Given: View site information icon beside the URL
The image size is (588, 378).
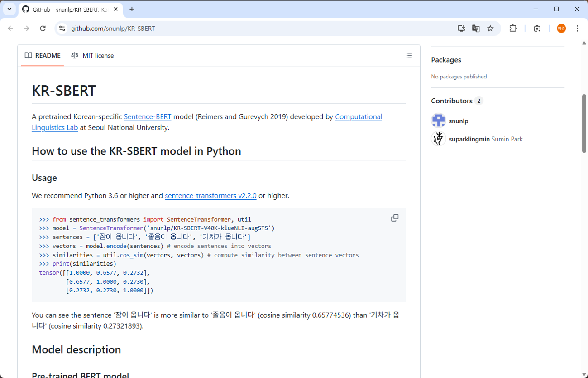Looking at the screenshot, I should coord(62,29).
